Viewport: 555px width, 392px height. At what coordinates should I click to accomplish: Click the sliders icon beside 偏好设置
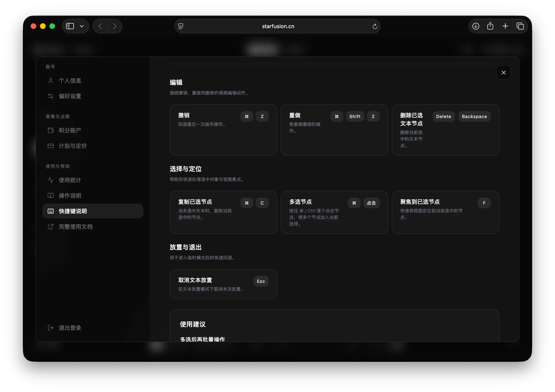(x=51, y=96)
